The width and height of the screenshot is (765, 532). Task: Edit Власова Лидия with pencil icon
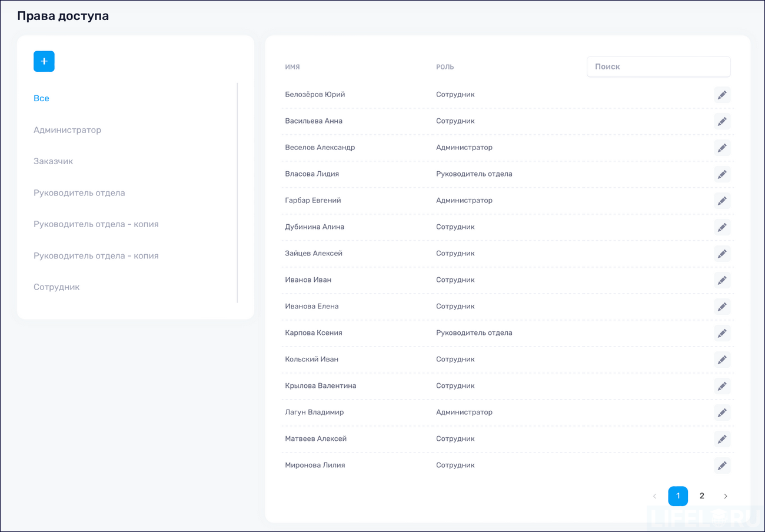(x=722, y=174)
